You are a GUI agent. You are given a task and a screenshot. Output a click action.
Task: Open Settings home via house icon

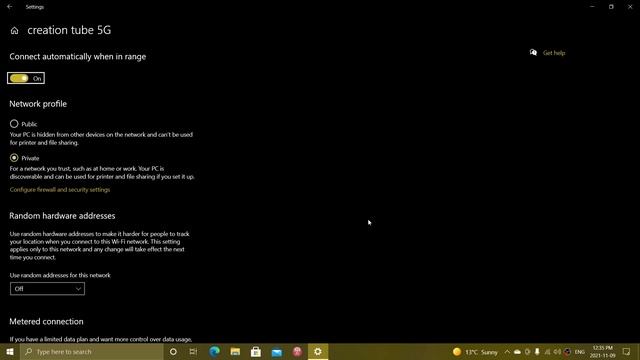pyautogui.click(x=14, y=31)
